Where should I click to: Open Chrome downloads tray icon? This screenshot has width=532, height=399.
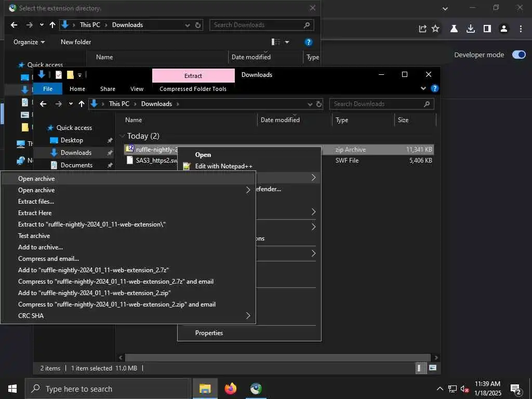click(x=471, y=29)
